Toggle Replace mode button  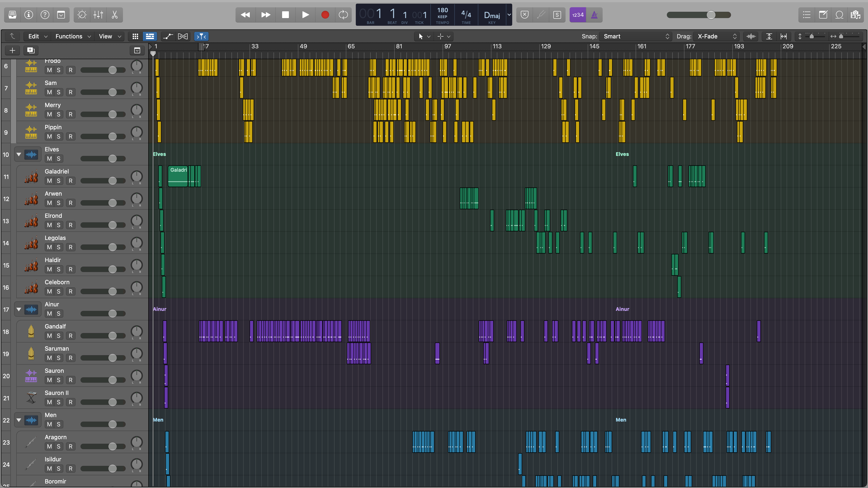(525, 15)
